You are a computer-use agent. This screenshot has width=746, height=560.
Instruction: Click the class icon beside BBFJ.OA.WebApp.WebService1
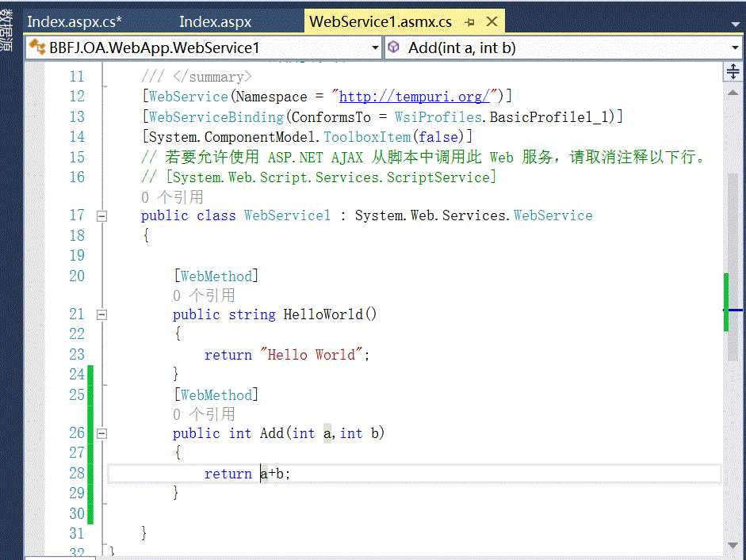click(37, 47)
